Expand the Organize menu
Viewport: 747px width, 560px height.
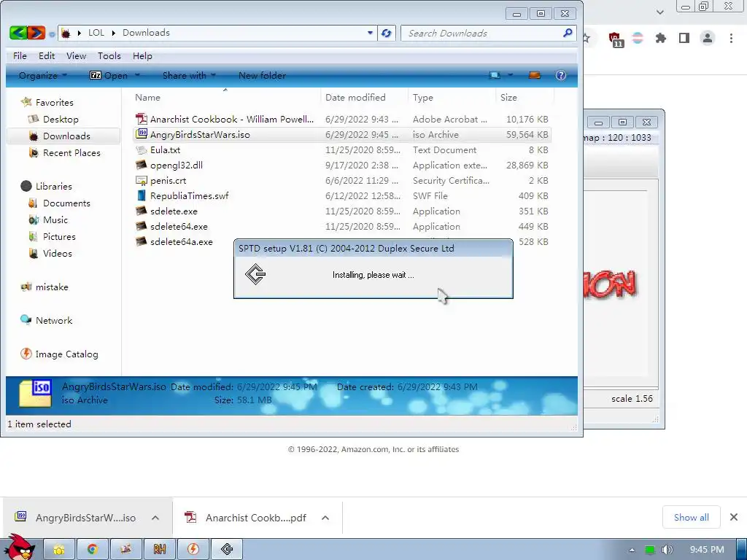tap(43, 75)
